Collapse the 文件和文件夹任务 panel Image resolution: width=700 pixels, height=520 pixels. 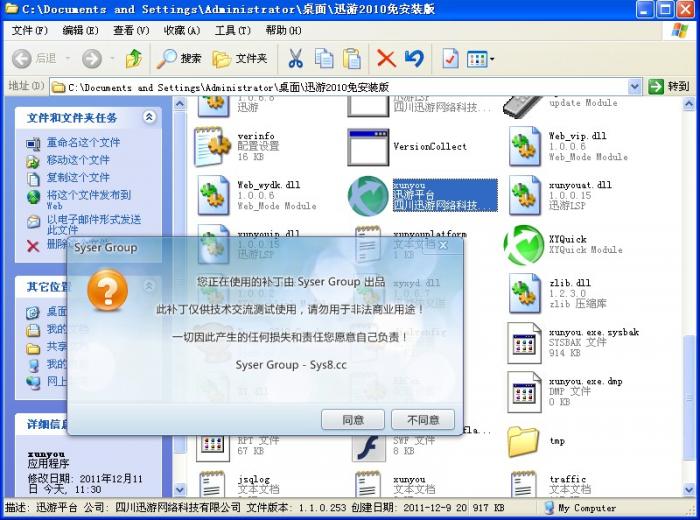pos(149,117)
